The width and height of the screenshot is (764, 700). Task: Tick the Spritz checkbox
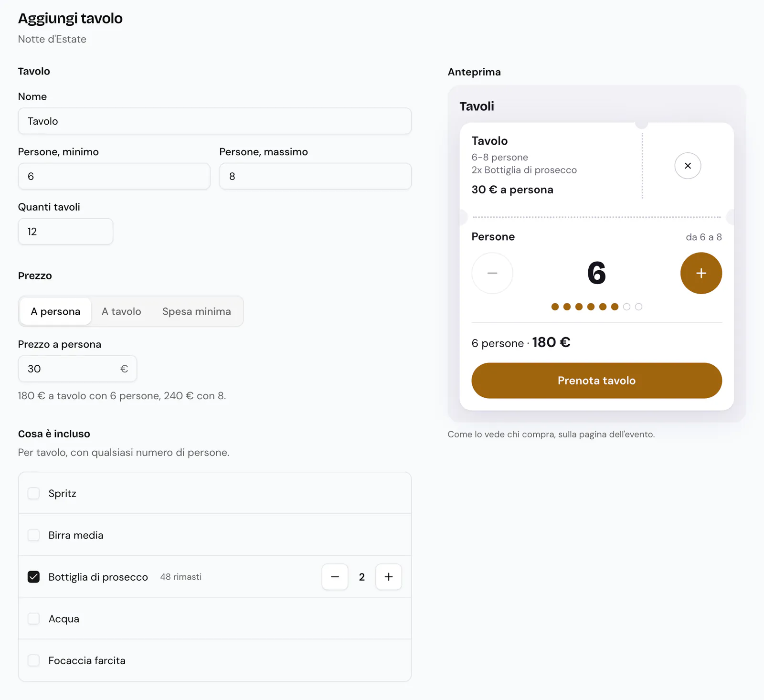(x=33, y=493)
